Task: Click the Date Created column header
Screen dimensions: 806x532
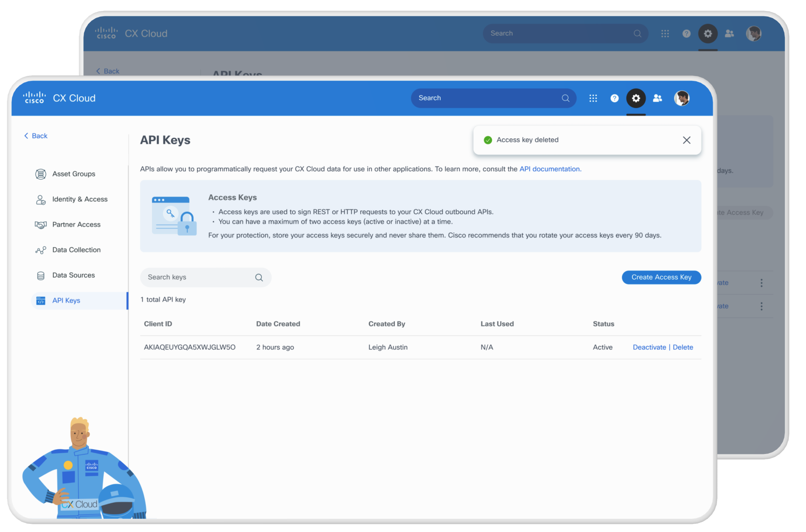Action: point(278,324)
